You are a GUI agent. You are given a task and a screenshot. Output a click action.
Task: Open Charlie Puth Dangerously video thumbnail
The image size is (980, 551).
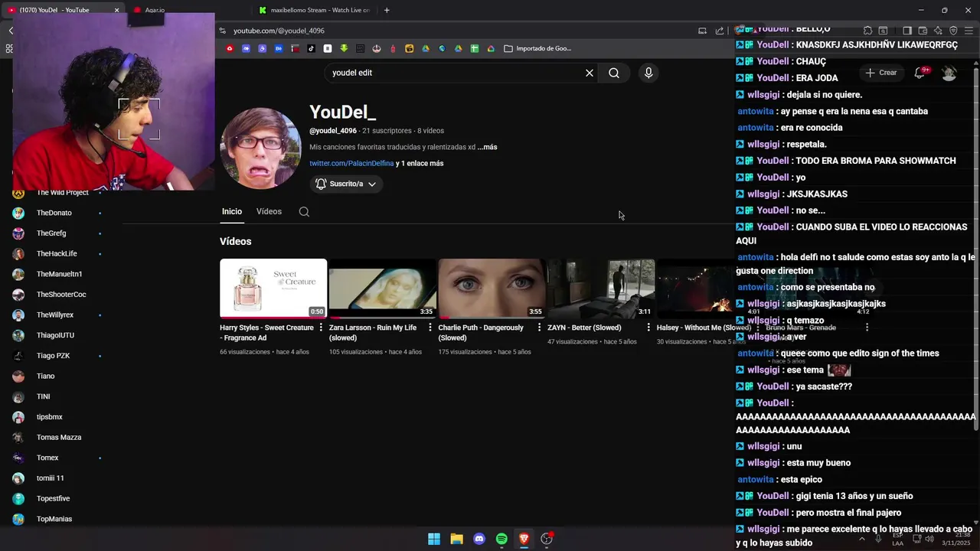pyautogui.click(x=492, y=288)
